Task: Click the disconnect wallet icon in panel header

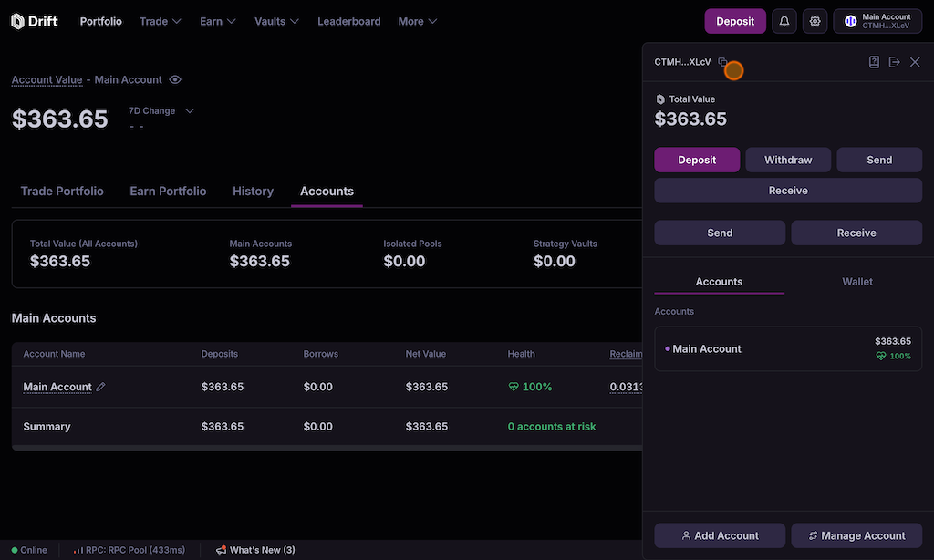Action: pos(894,62)
